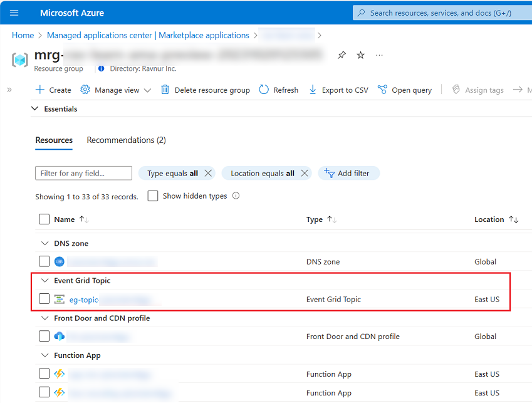Click info icon beside Show hidden types
This screenshot has width=532, height=403.
[x=236, y=196]
